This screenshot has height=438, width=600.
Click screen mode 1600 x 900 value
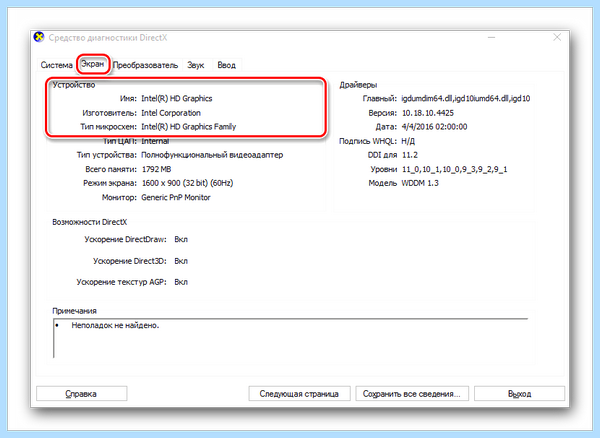pos(188,183)
